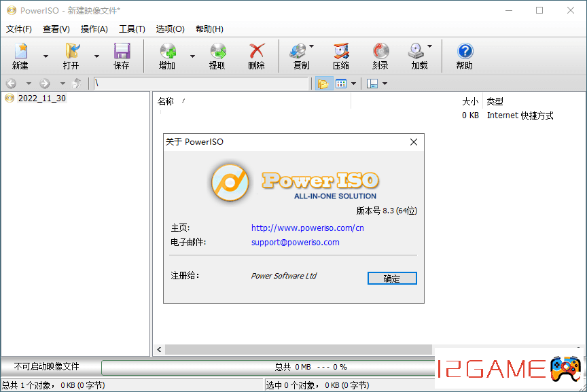Viewport: 587px width, 392px height.
Task: Open dropdown arrow next to 新建
Action: (x=46, y=56)
